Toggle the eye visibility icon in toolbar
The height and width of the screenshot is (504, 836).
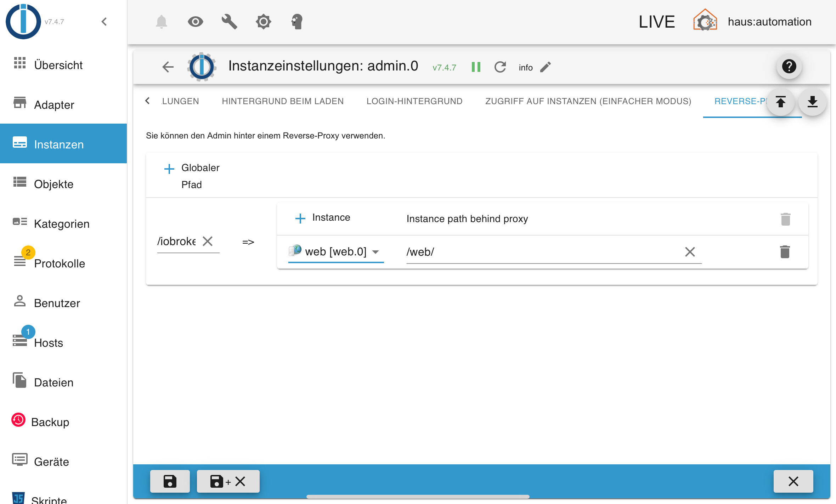[195, 22]
